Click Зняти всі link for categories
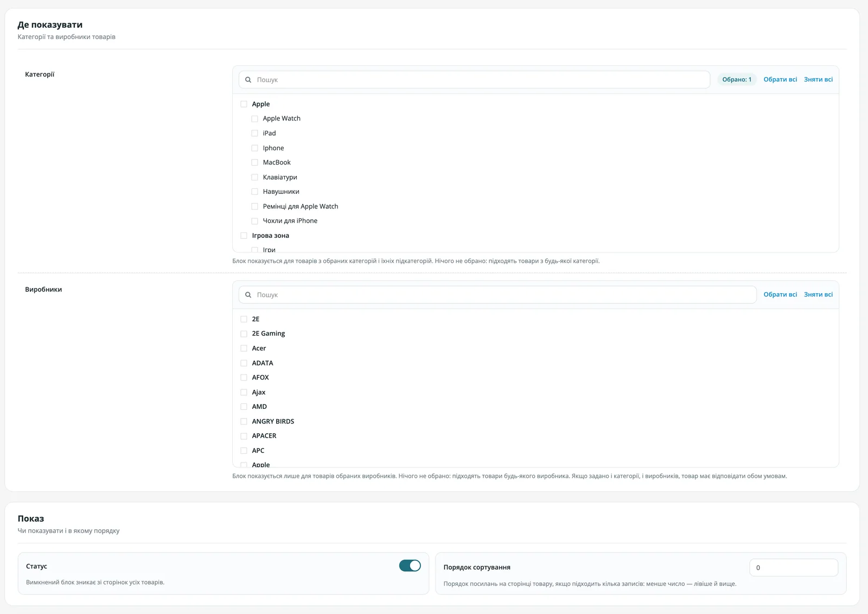The image size is (868, 614). click(x=818, y=79)
